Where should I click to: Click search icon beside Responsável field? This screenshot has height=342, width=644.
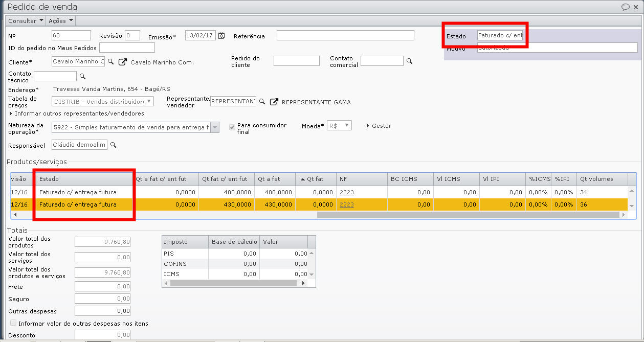pyautogui.click(x=114, y=145)
